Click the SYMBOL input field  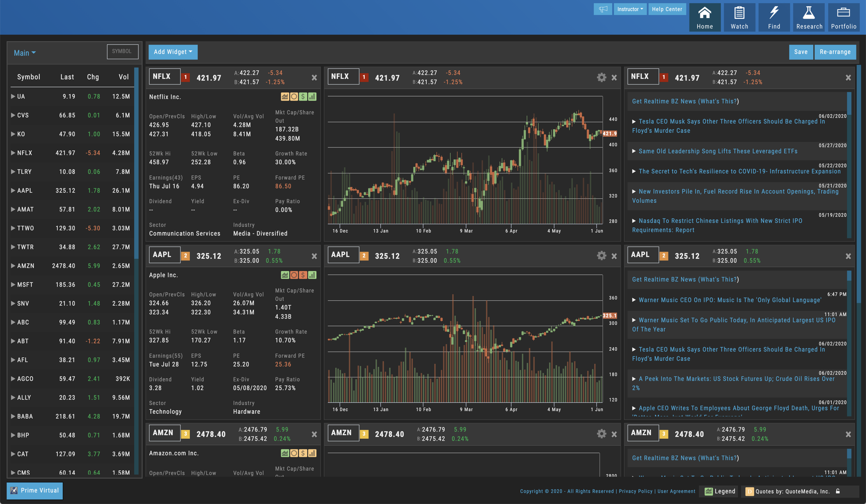click(x=122, y=52)
